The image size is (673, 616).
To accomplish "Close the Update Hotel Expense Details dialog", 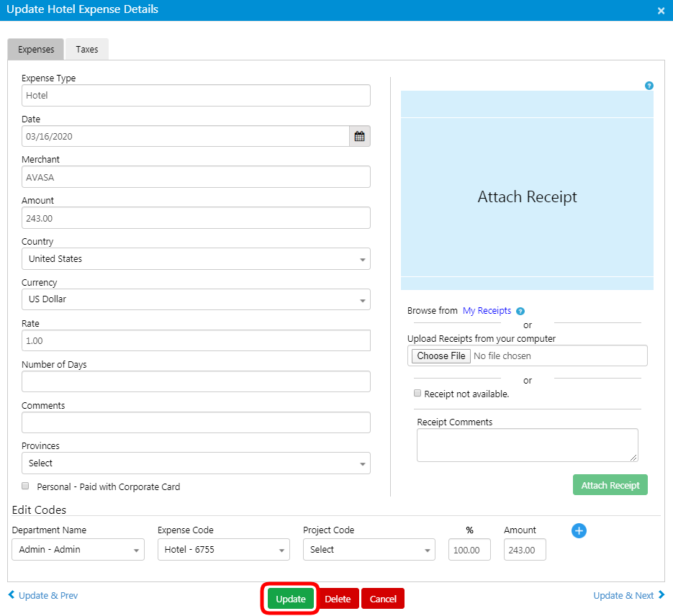I will 661,11.
